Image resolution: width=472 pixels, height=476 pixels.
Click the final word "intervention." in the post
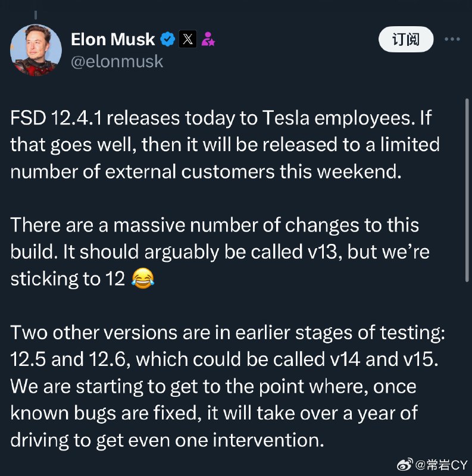[x=268, y=440]
